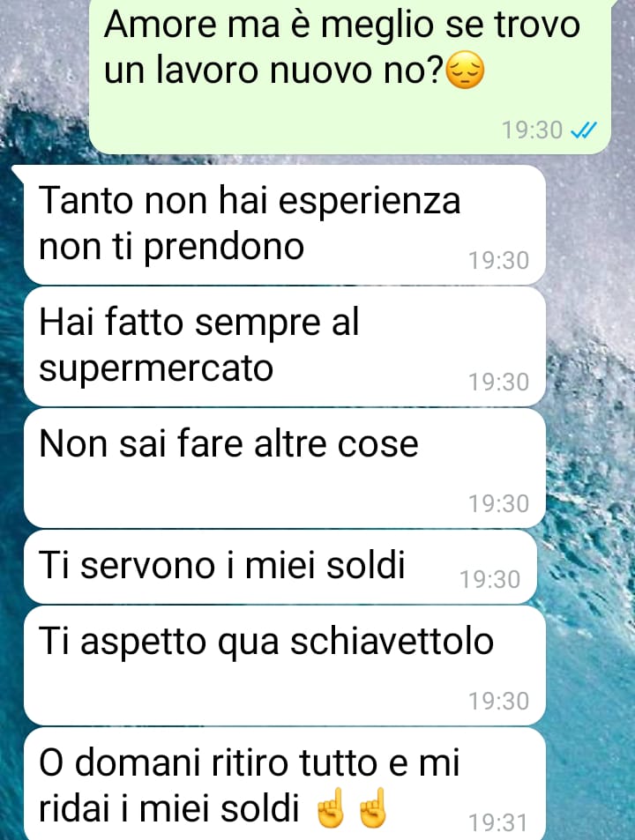
Task: Select message 'Ti aspetto qua schiavettolo'
Action: click(x=285, y=665)
